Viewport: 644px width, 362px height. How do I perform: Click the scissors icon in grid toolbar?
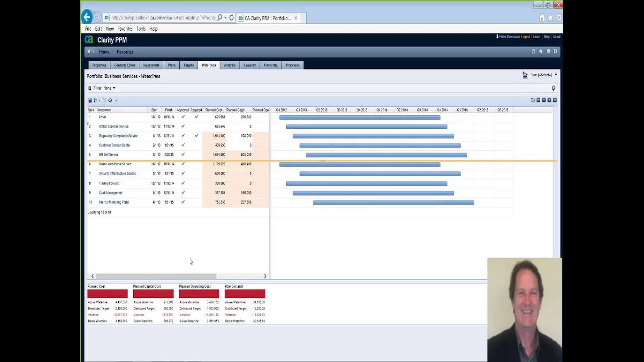point(104,100)
